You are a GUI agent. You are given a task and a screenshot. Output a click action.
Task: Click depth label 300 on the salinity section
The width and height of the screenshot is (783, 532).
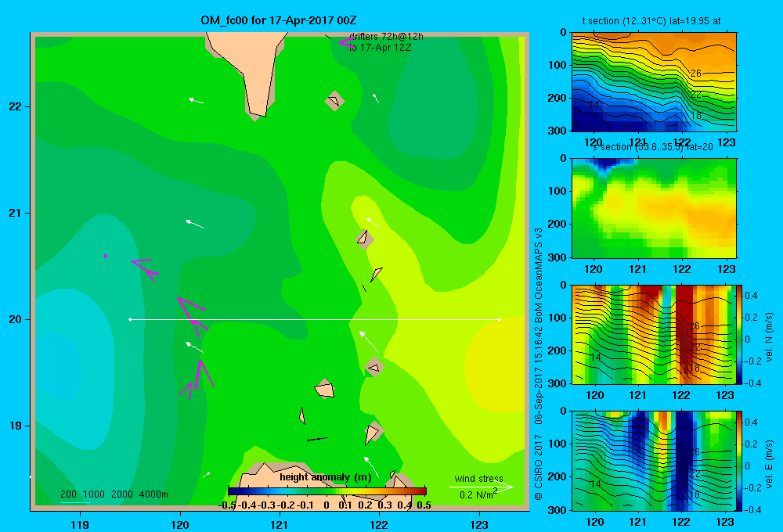(557, 257)
